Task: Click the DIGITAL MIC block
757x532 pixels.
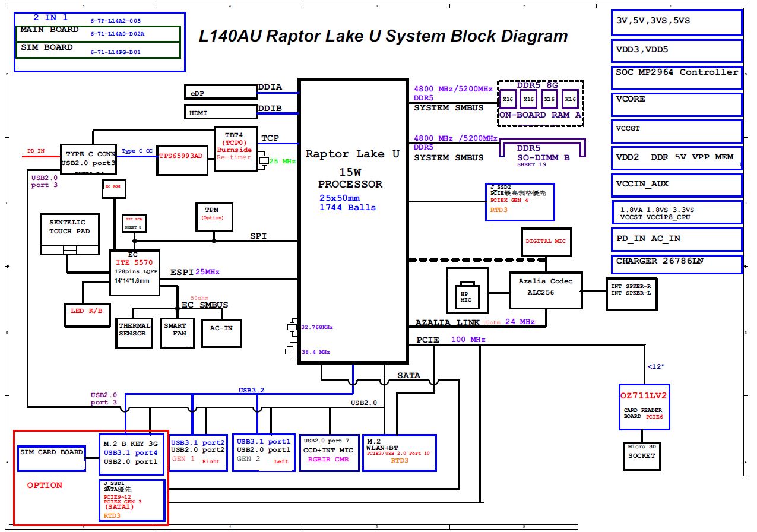Action: coord(546,242)
